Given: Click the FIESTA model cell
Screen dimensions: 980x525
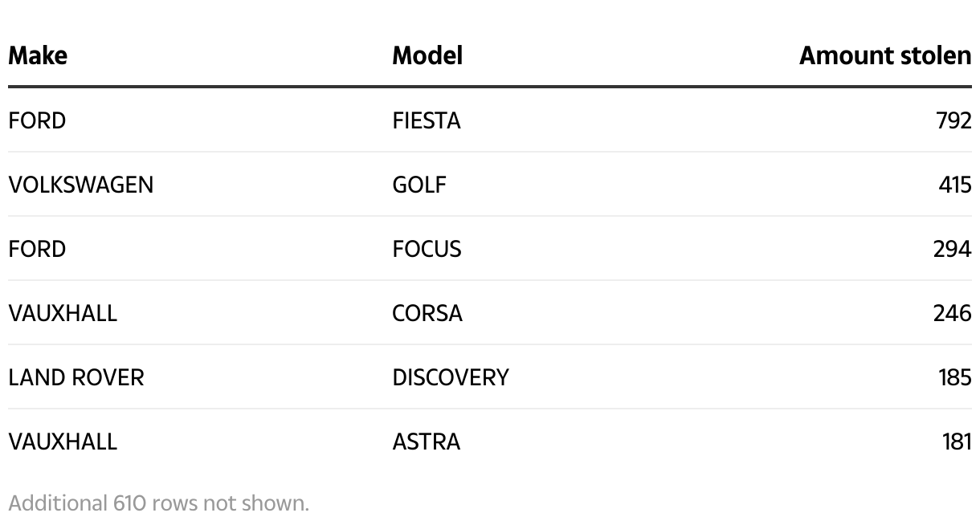Looking at the screenshot, I should [x=427, y=120].
